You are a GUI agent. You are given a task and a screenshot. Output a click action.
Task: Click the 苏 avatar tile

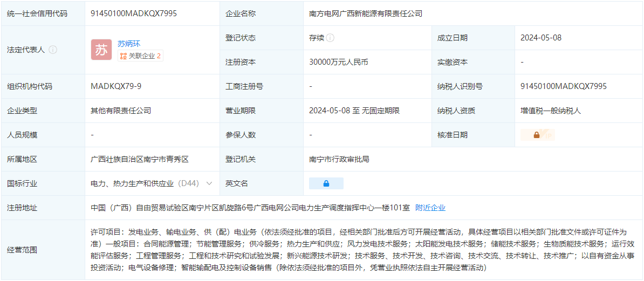tap(101, 50)
